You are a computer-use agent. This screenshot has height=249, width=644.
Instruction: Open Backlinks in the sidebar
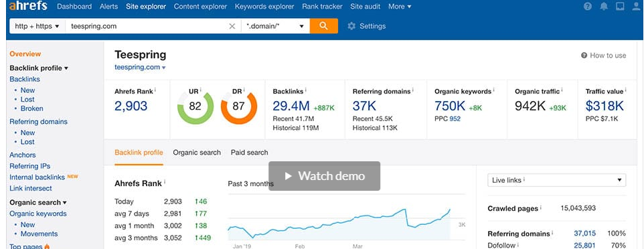25,79
